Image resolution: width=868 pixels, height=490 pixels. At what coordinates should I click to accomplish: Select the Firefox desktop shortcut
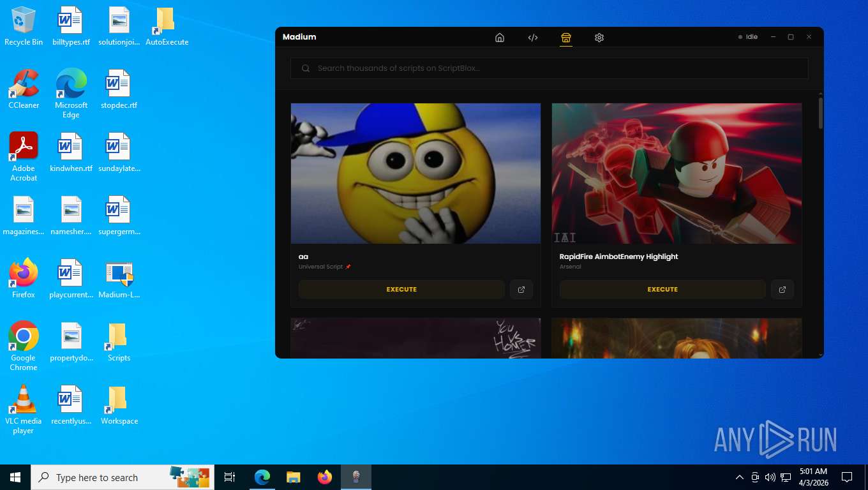[x=24, y=279]
